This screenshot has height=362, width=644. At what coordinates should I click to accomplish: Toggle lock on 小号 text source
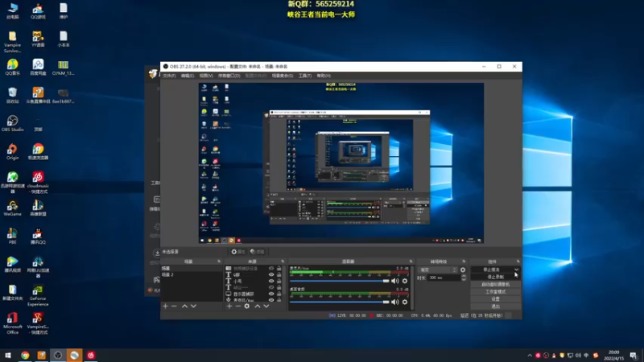[x=279, y=281]
